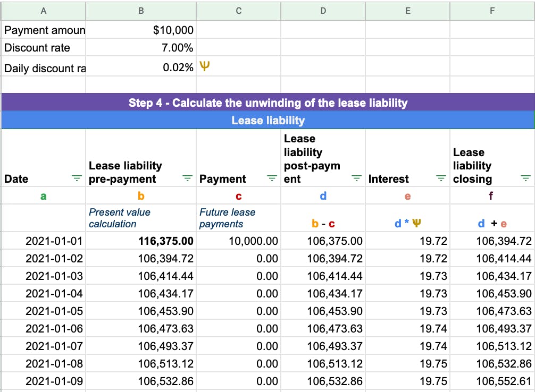Image resolution: width=535 pixels, height=392 pixels.
Task: Open filter for Lease liability pre-payment
Action: tap(187, 179)
